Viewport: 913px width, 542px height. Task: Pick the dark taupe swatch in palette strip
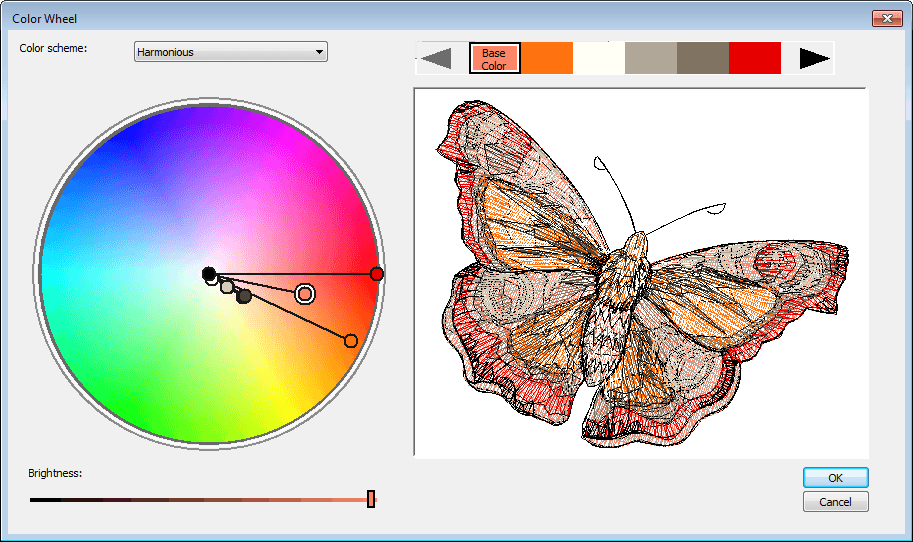[703, 59]
